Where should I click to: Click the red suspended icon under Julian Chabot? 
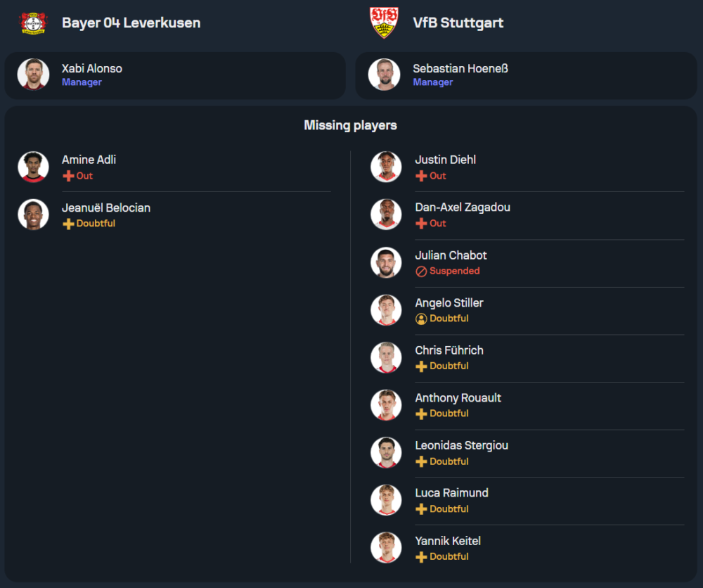click(421, 271)
